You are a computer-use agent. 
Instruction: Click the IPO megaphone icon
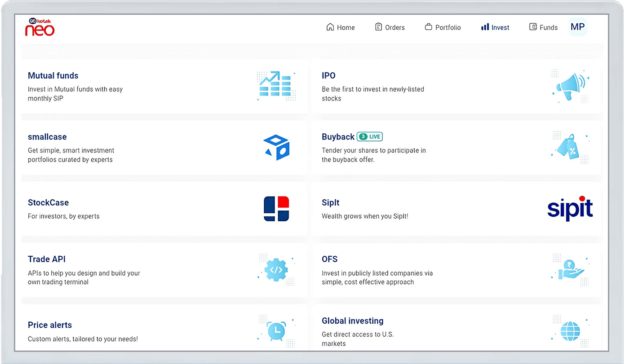click(570, 85)
